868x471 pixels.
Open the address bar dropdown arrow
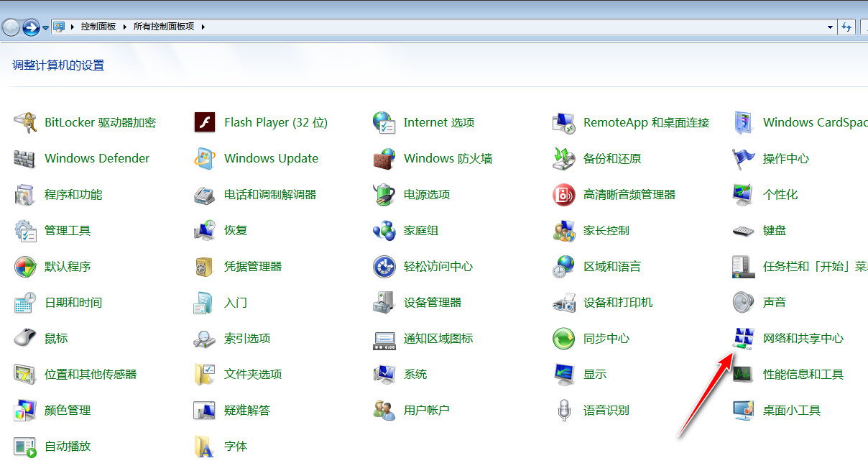click(830, 27)
